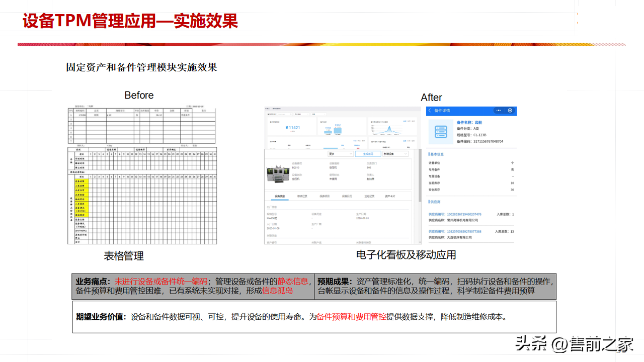The height and width of the screenshot is (362, 644).
Task: Open supplier number 10325705859278077388 link
Action: point(455,231)
